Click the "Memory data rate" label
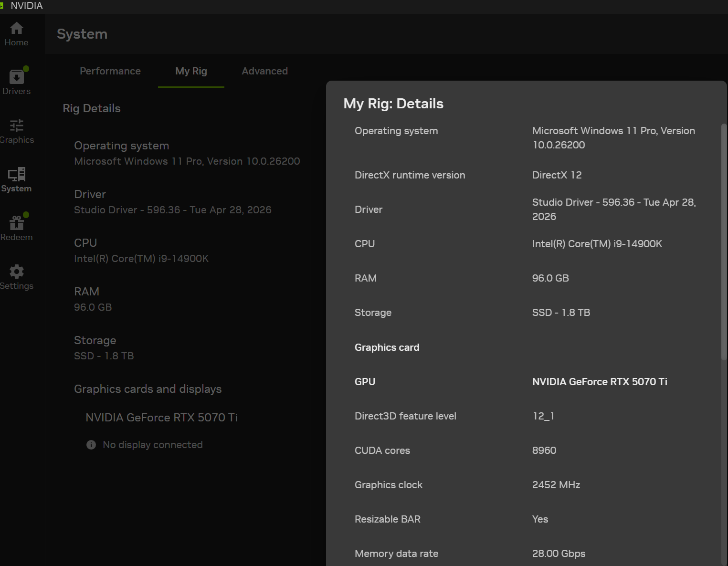 click(x=397, y=554)
